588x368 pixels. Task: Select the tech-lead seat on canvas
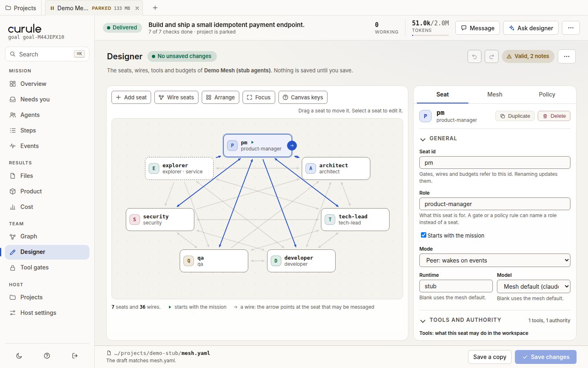(355, 220)
